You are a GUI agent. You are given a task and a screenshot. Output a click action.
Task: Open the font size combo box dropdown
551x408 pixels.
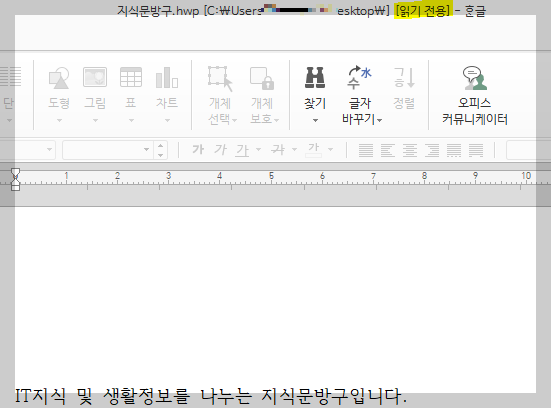point(147,149)
